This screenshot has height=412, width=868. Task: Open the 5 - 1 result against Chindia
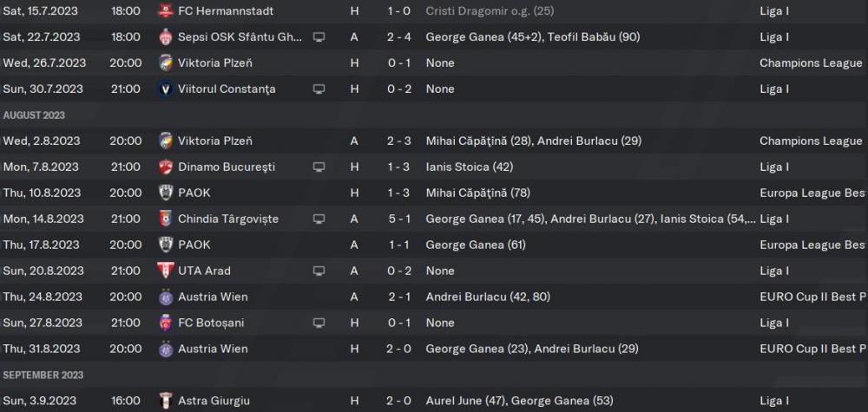tap(399, 219)
